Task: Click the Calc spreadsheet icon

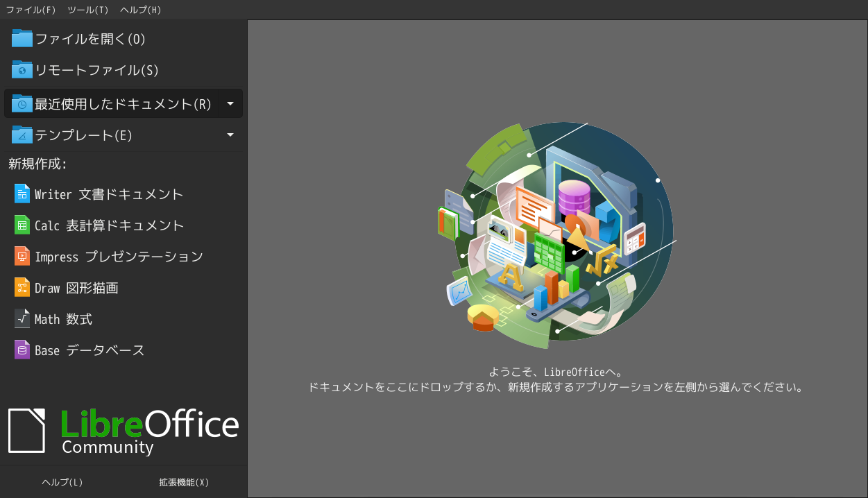Action: point(22,225)
